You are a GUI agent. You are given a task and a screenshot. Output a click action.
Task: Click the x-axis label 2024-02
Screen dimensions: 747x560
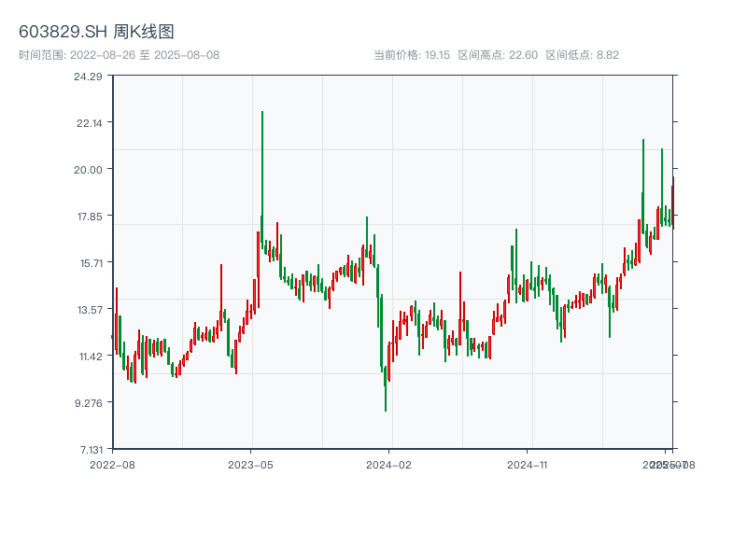point(388,465)
